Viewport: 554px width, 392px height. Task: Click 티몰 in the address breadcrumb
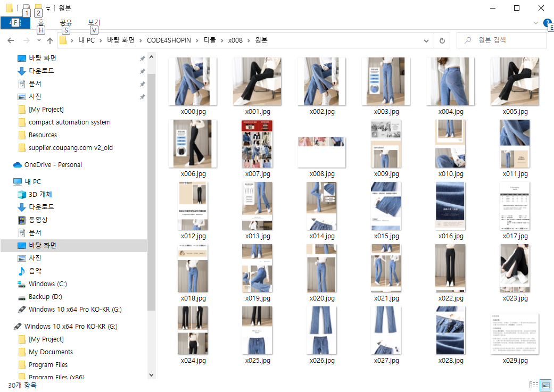(x=209, y=40)
